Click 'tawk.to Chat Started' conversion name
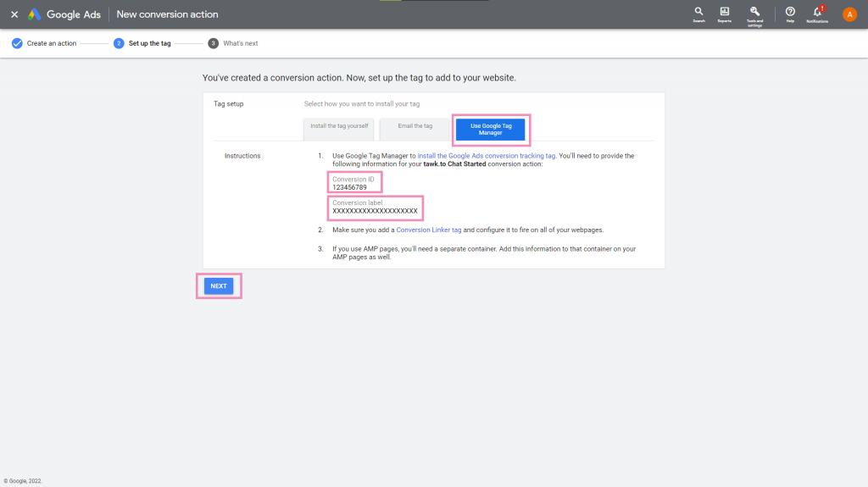 454,164
